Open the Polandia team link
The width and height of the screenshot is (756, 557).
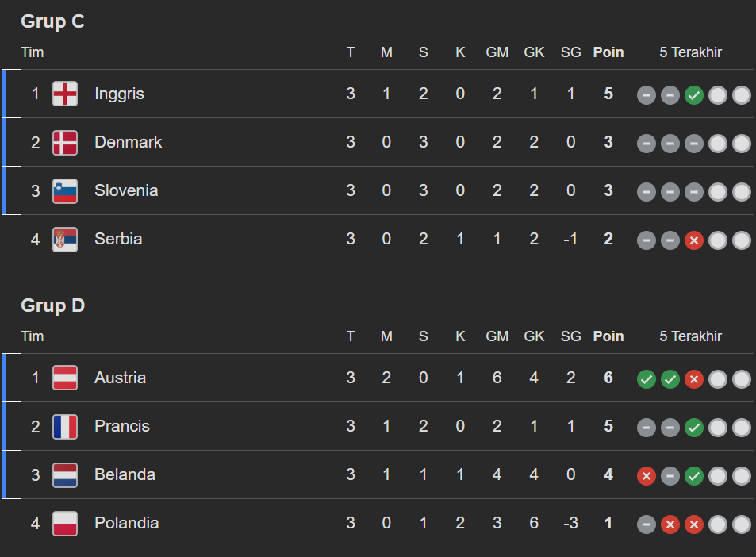tap(126, 523)
